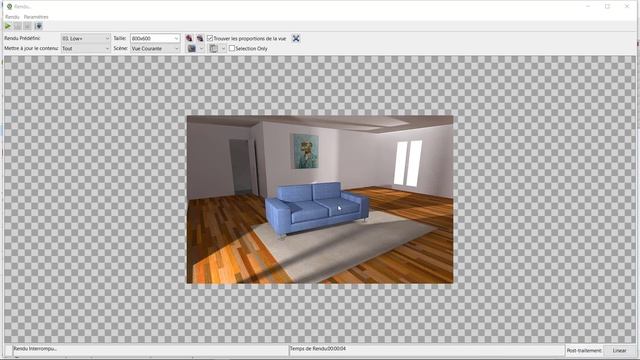Viewport: 640px width, 360px height.
Task: Click the 'Temps de Rendu' status text
Action: 318,349
